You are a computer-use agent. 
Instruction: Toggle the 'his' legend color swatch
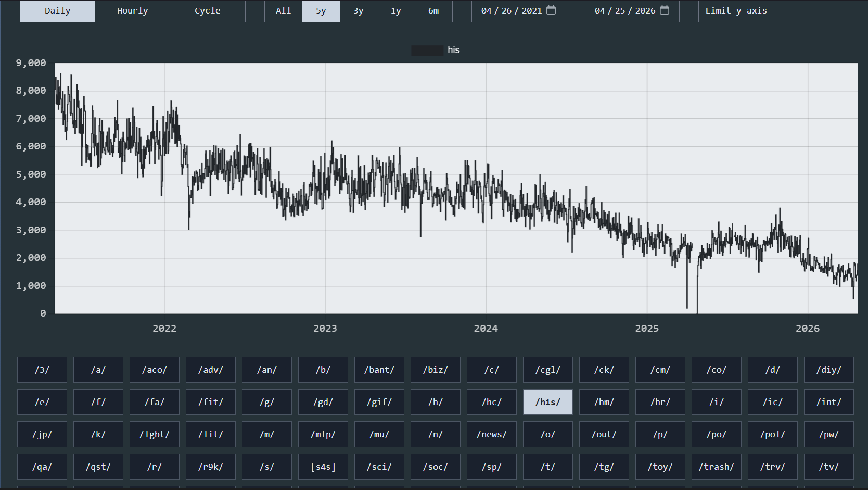point(427,50)
